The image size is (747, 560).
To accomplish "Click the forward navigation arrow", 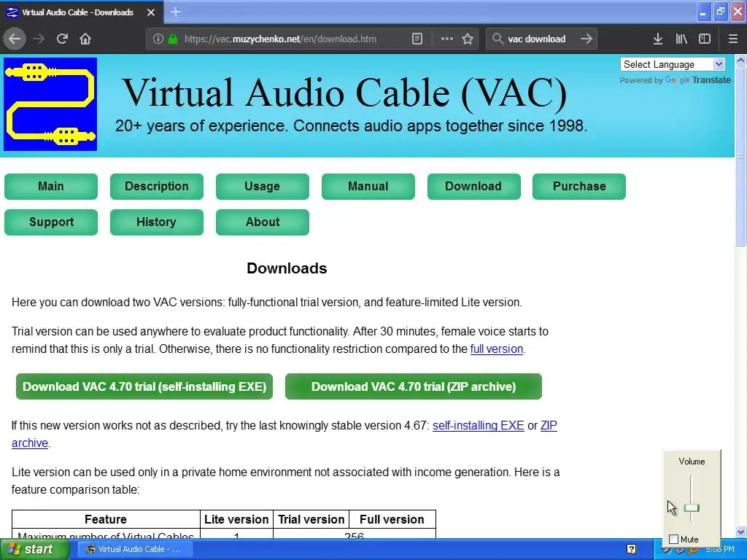I will coord(39,39).
